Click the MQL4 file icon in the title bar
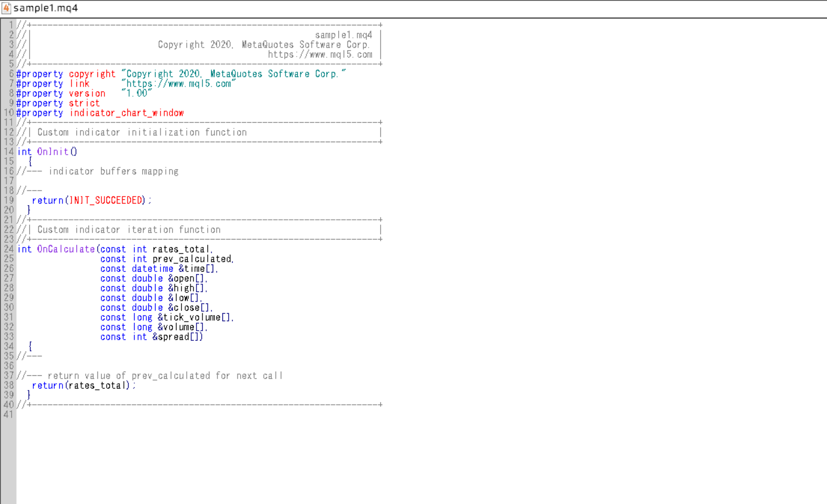The width and height of the screenshot is (827, 504). [x=8, y=8]
